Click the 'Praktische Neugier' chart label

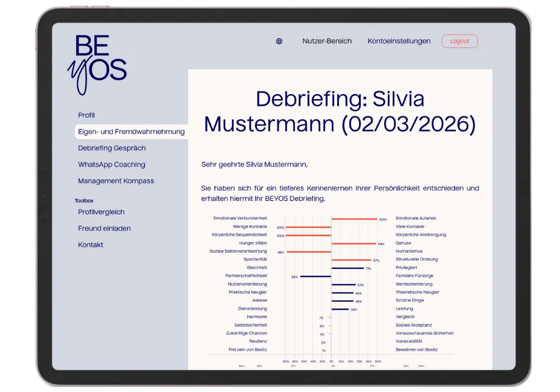pos(248,292)
